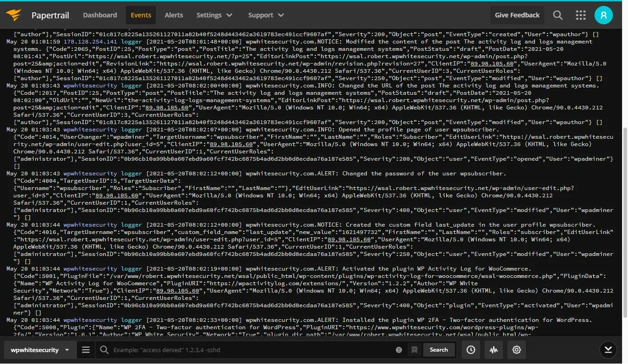Focus the event search query field
Screen dimensions: 628x364
coord(253,350)
